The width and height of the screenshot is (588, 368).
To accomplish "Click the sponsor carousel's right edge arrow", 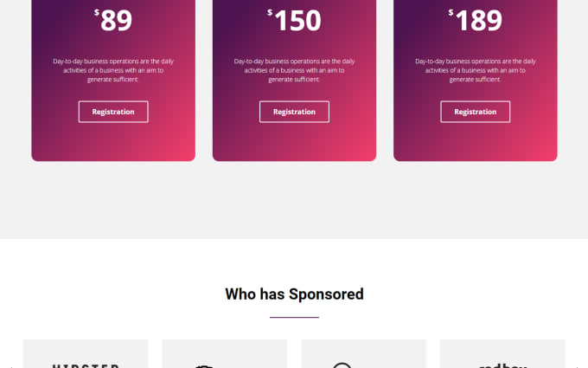I will click(578, 366).
